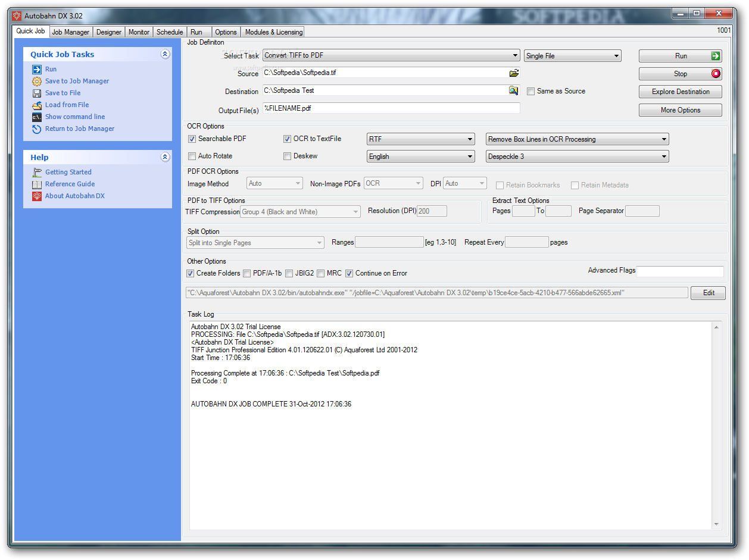The width and height of the screenshot is (749, 560).
Task: Browse destination folder with magnifier icon
Action: tap(513, 90)
